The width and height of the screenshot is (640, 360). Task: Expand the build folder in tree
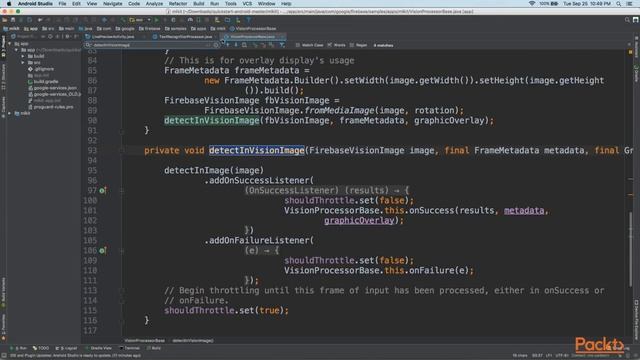pyautogui.click(x=23, y=56)
